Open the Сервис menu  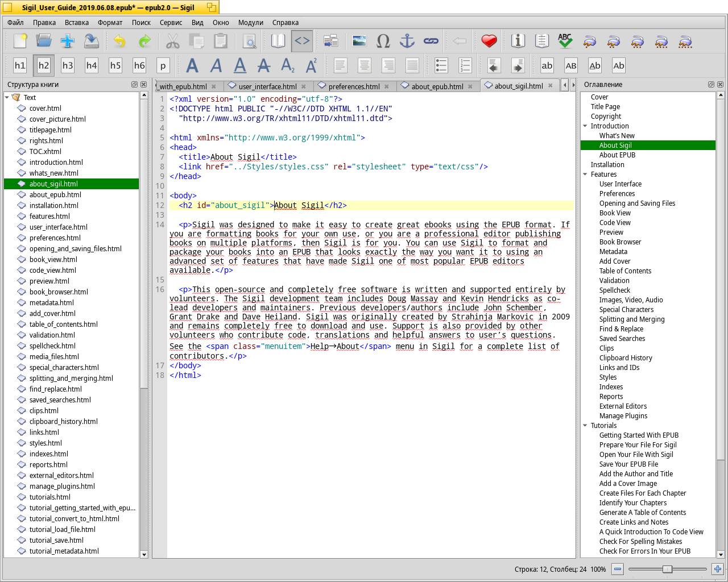(171, 23)
